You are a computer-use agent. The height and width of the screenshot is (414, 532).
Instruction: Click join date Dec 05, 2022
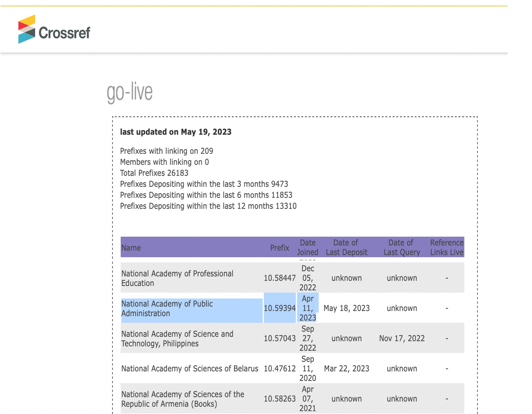[308, 278]
